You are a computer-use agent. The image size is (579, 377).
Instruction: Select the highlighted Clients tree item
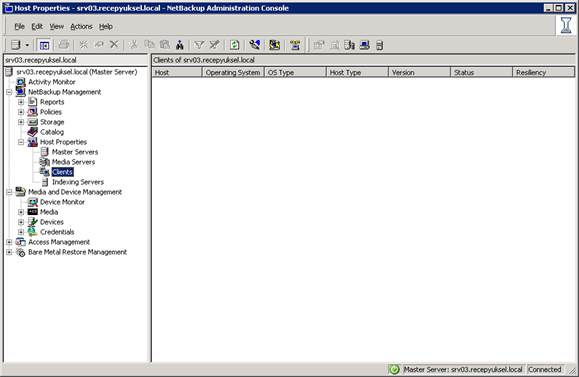click(x=62, y=172)
